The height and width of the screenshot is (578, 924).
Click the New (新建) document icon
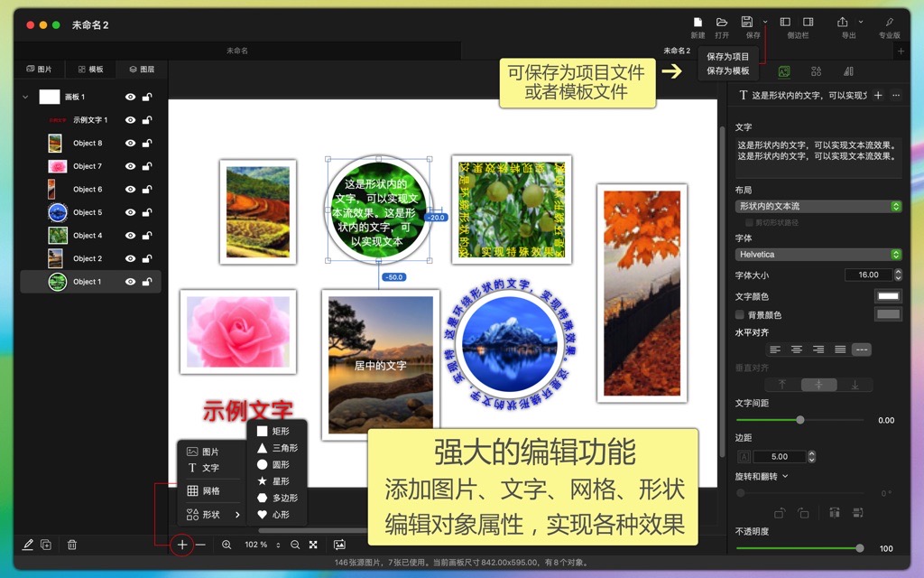click(x=698, y=23)
